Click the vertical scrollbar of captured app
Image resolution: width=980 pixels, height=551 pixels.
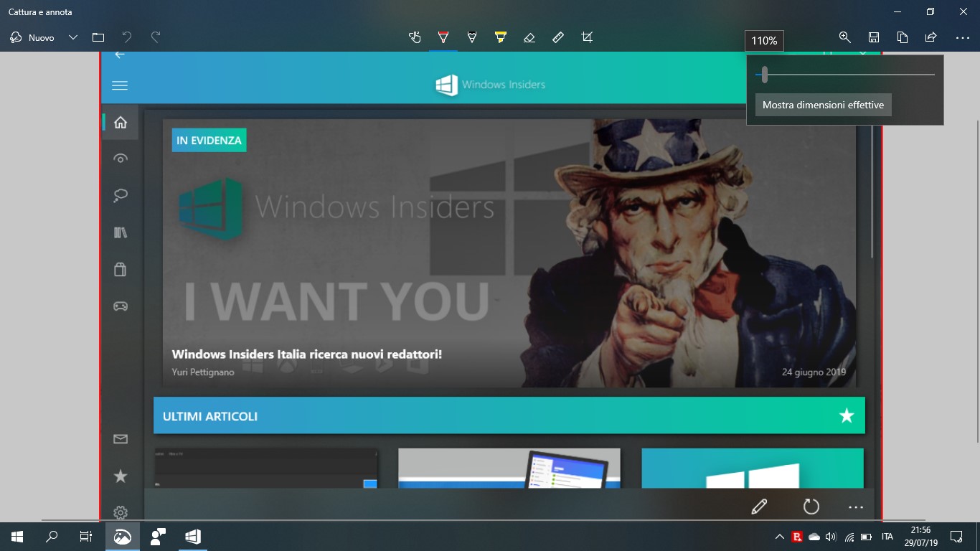(x=872, y=190)
